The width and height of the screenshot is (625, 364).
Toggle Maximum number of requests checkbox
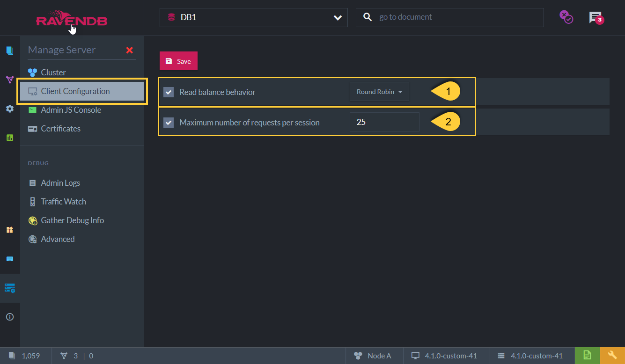pos(169,123)
